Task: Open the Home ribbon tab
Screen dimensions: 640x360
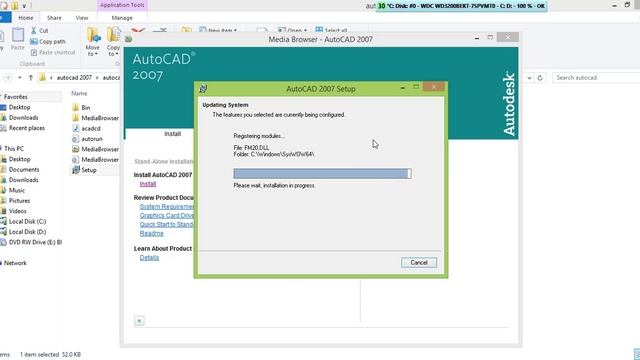Action: pos(26,18)
